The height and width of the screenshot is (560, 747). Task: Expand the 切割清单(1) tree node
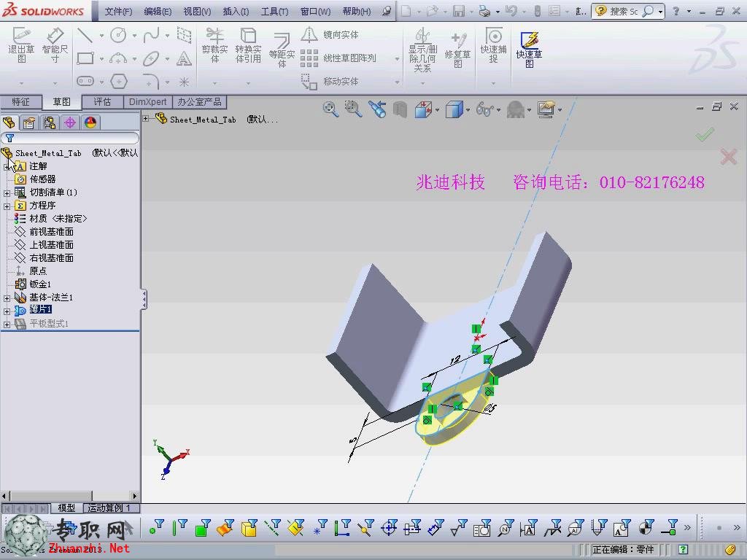[x=7, y=193]
